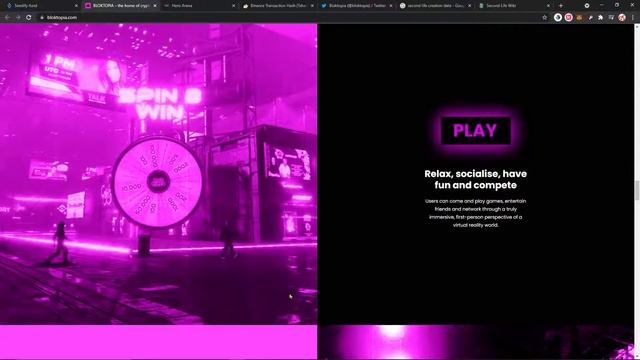Reload the bloktopia.com page
The image size is (640, 360).
tap(29, 18)
